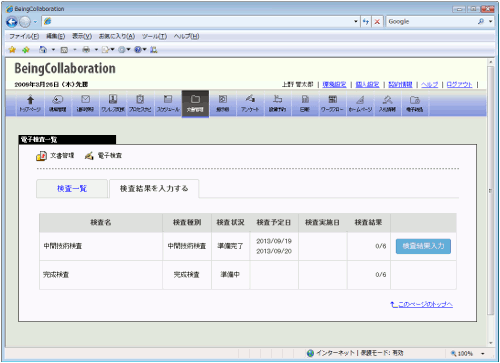Screen dimensions: 500x363
Task: Open the ワークフロー module icon
Action: click(332, 104)
